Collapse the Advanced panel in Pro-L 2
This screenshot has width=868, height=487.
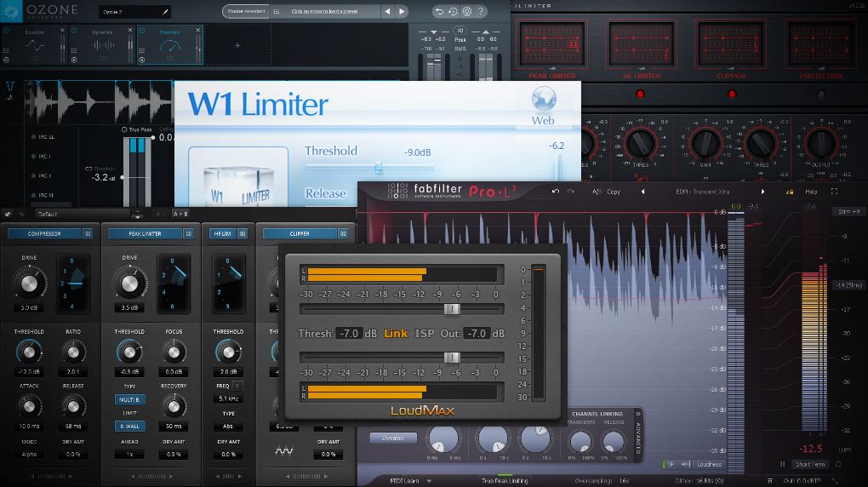point(637,414)
